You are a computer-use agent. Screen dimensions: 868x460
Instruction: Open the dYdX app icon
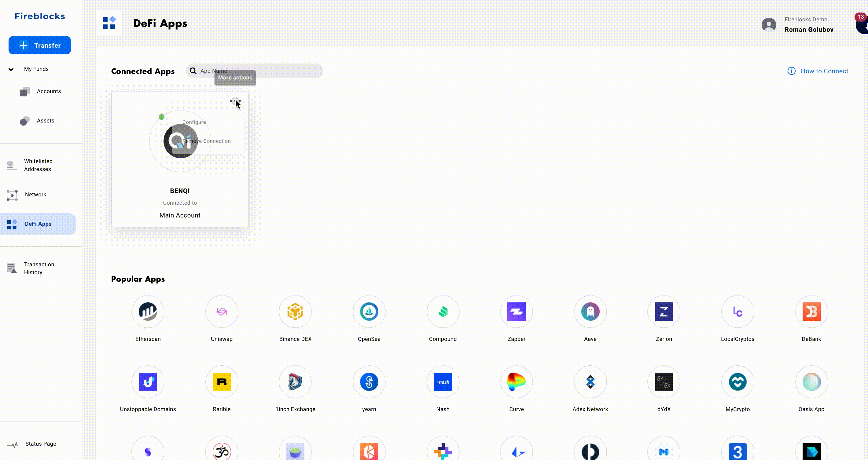pos(664,382)
